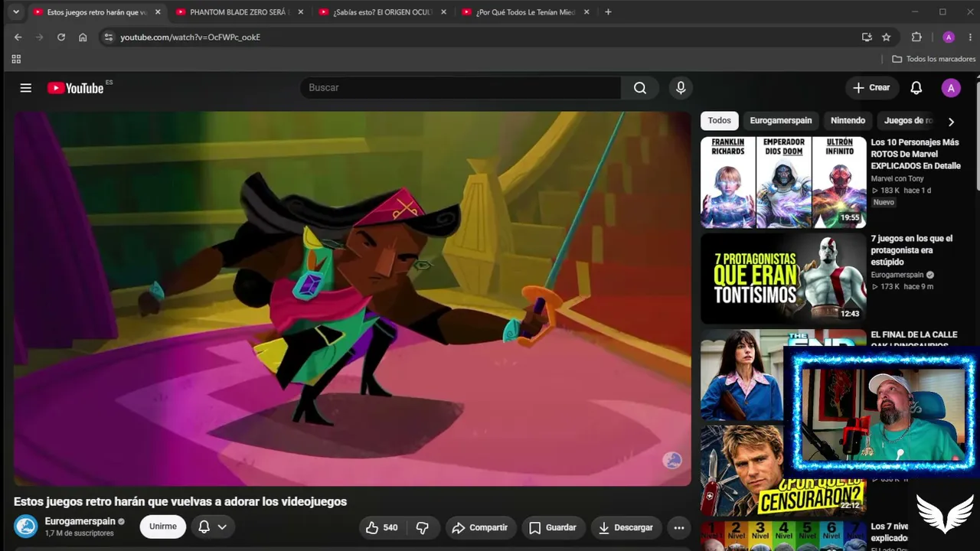
Task: Open Eurogamerspain channel name link
Action: tap(80, 521)
